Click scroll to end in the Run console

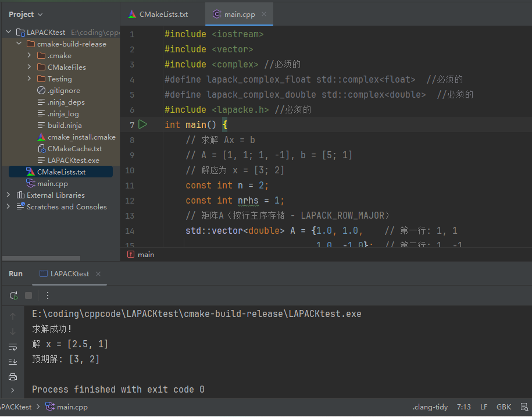click(x=13, y=362)
